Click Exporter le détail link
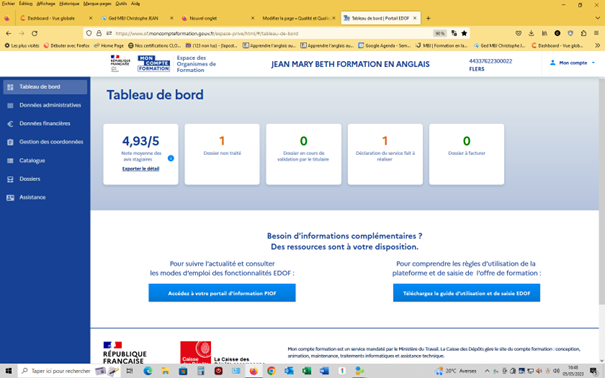The width and height of the screenshot is (605, 378). [140, 169]
